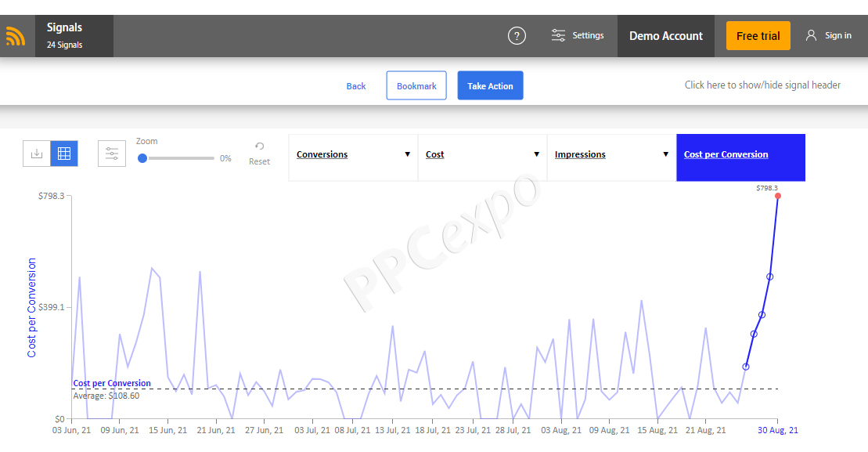Click the user profile icon
Viewport: 868px width, 452px height.
811,35
